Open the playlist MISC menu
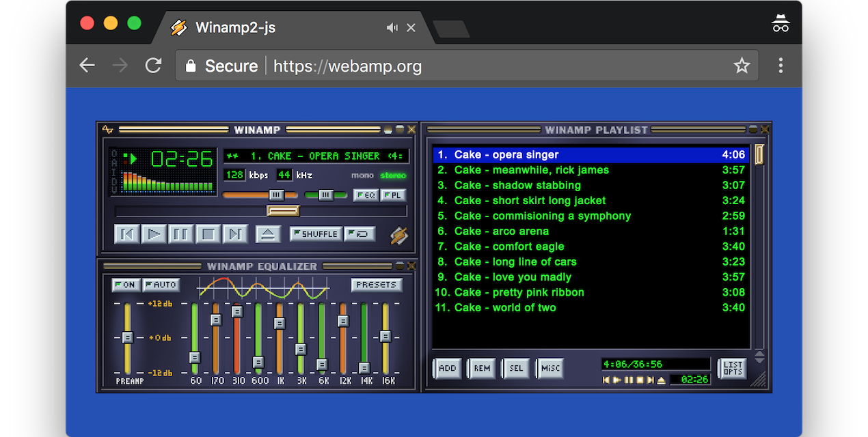Image resolution: width=868 pixels, height=437 pixels. point(550,369)
